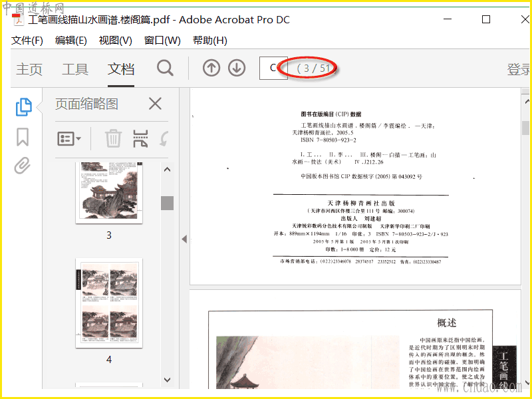Image resolution: width=532 pixels, height=399 pixels.
Task: Select page 4 thumbnail
Action: click(x=109, y=303)
